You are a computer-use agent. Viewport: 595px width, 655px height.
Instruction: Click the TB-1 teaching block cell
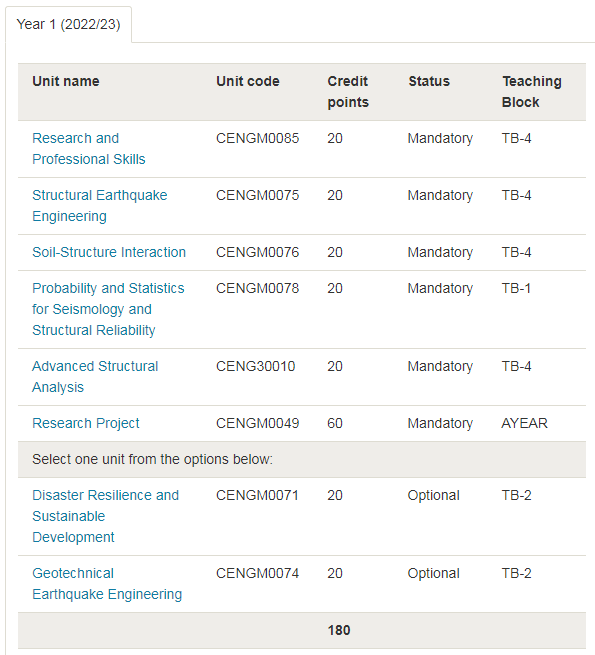tap(516, 288)
